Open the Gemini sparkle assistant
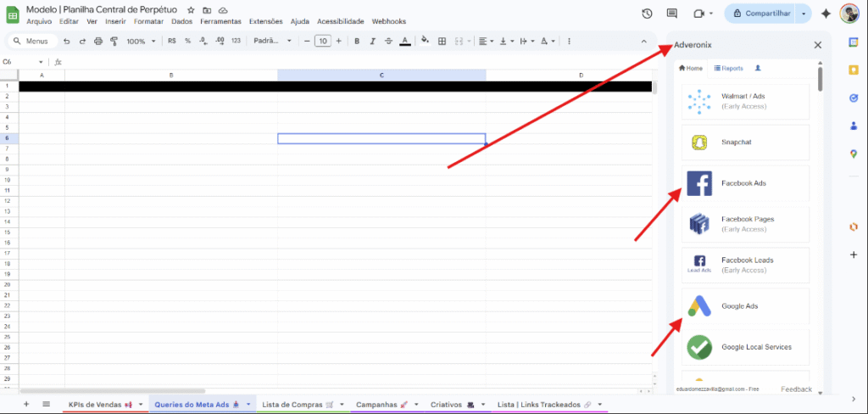868x414 pixels. point(826,14)
